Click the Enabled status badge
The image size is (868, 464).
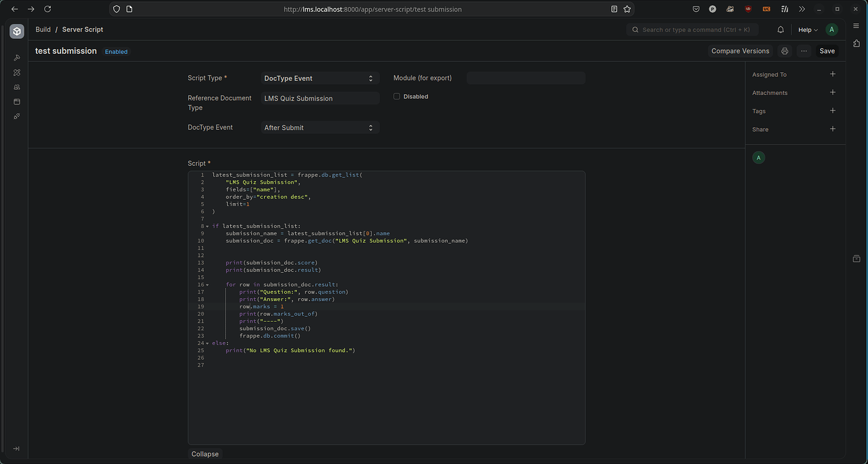point(116,52)
